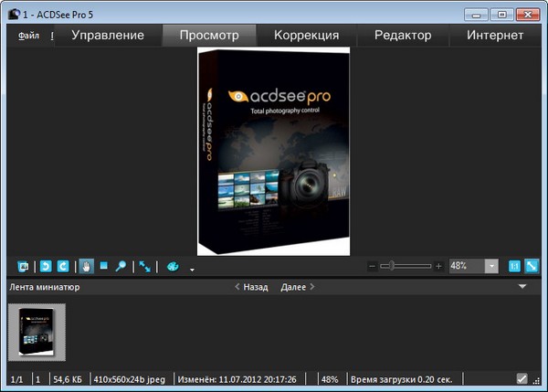Screen dimensions: 548x392
Task: Click the zoom in plus button
Action: coord(438,267)
